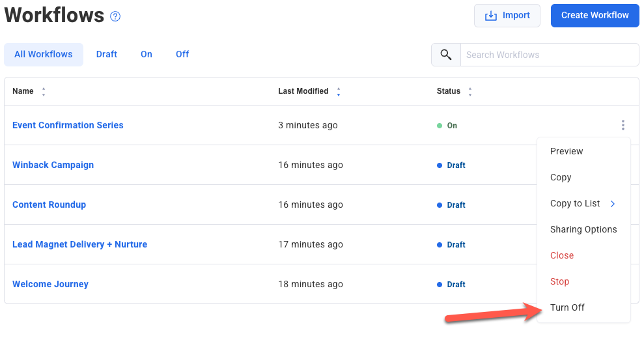This screenshot has height=338, width=644.
Task: Click the help question mark icon beside Workflows
Action: (x=115, y=16)
